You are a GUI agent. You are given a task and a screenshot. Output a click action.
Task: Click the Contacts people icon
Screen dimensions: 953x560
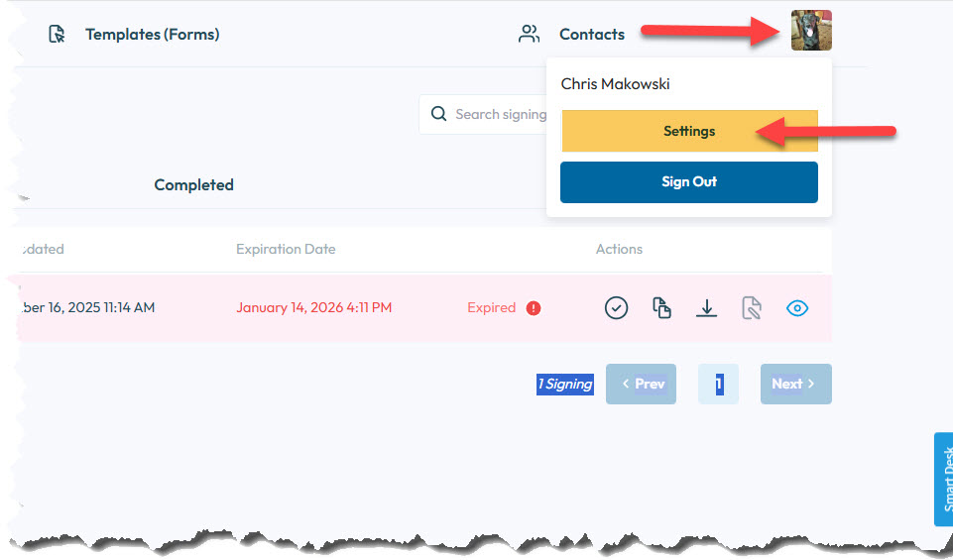(x=530, y=35)
